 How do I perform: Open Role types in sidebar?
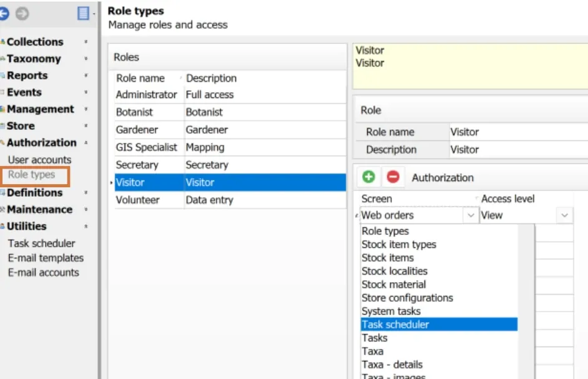click(x=31, y=174)
